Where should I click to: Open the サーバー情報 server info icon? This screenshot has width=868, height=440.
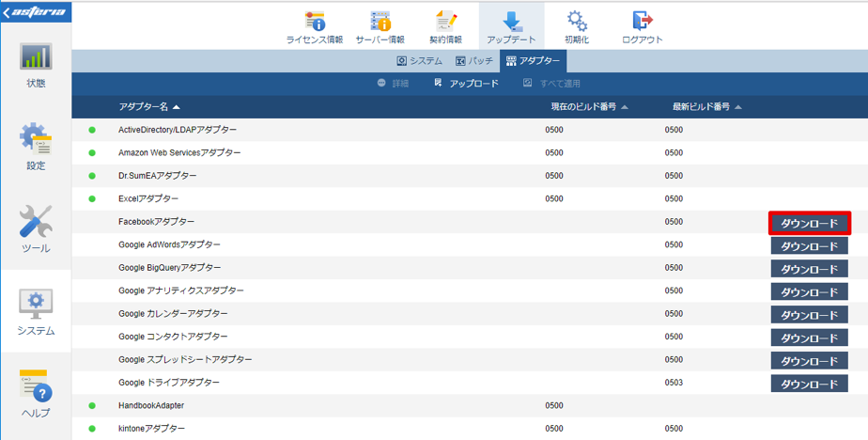tap(380, 21)
